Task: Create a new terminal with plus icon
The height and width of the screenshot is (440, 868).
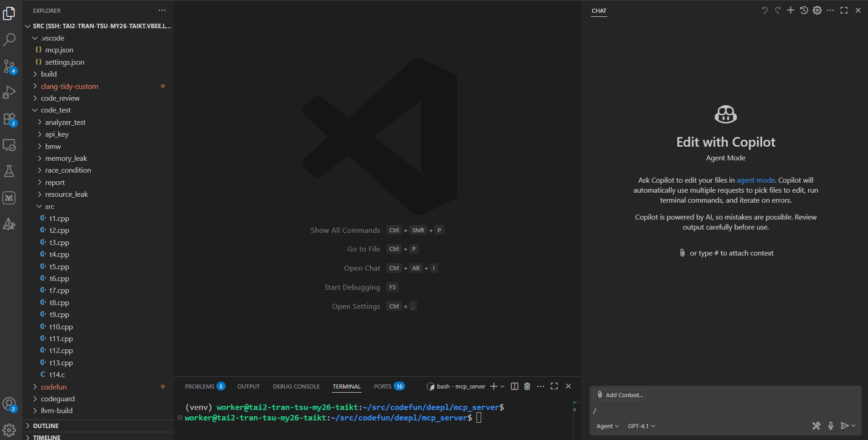Action: 493,386
